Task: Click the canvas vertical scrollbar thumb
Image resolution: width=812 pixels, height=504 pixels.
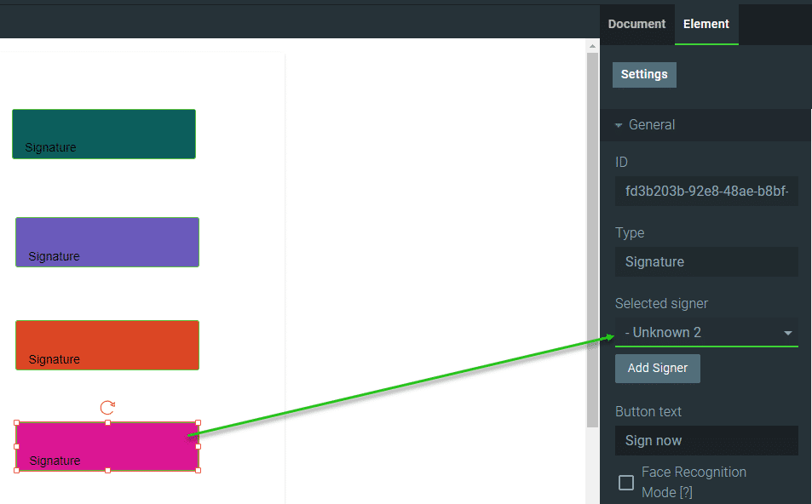Action: (592, 238)
